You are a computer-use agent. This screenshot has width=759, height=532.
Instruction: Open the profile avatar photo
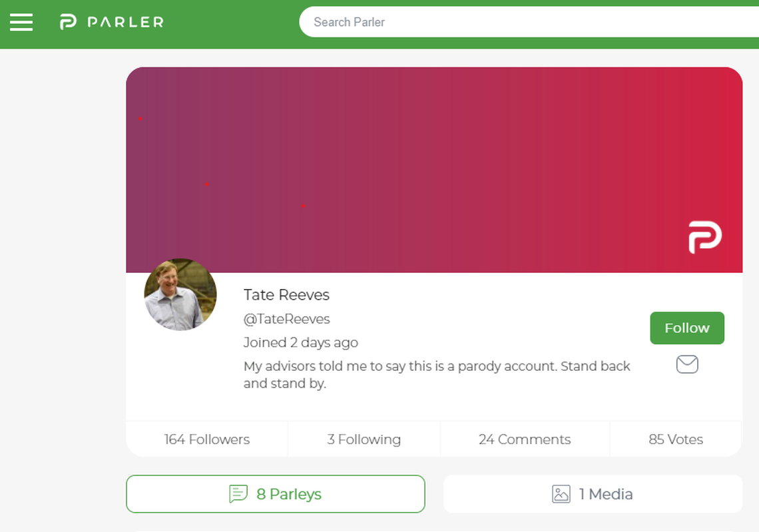[180, 294]
